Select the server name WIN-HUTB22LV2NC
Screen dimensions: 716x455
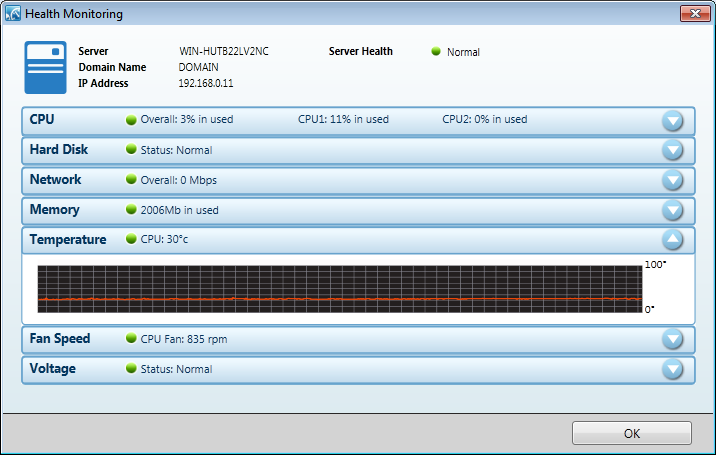(x=224, y=51)
